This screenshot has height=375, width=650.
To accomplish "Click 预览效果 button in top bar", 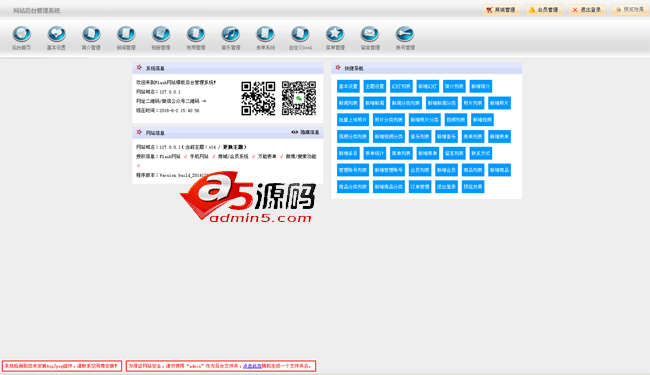I will tap(630, 10).
